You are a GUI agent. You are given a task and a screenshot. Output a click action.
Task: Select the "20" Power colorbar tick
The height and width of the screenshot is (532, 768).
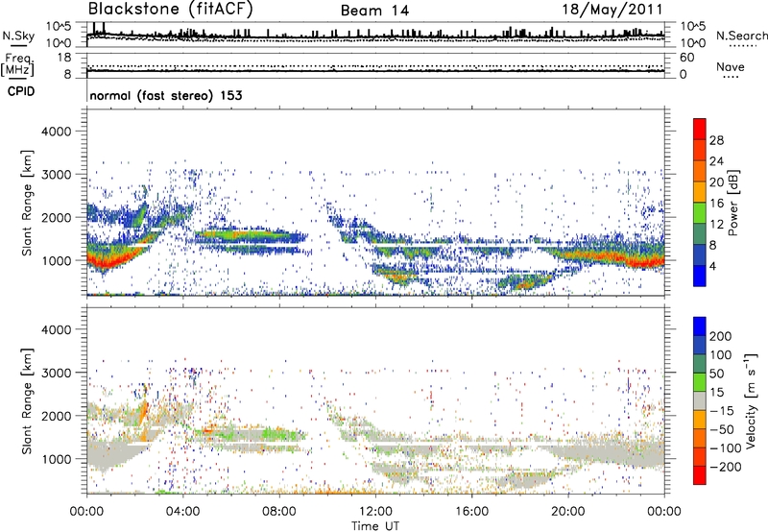[716, 182]
